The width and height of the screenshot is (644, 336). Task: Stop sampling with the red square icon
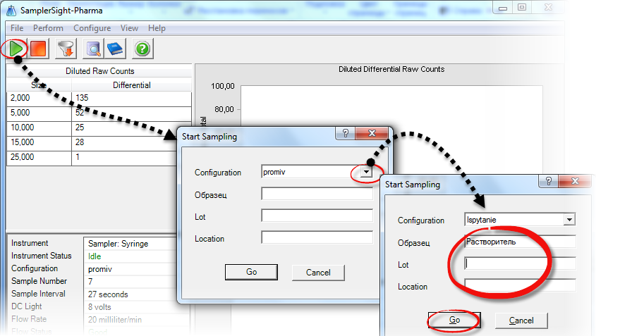(x=39, y=49)
